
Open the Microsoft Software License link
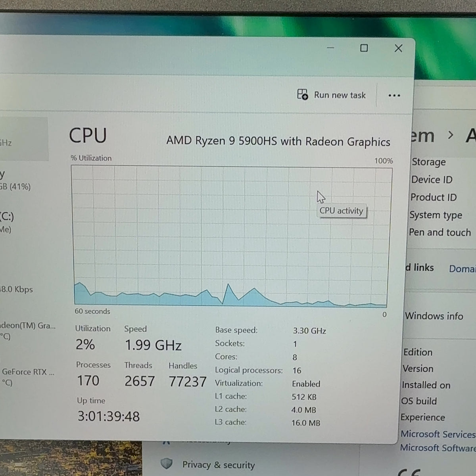click(x=438, y=448)
